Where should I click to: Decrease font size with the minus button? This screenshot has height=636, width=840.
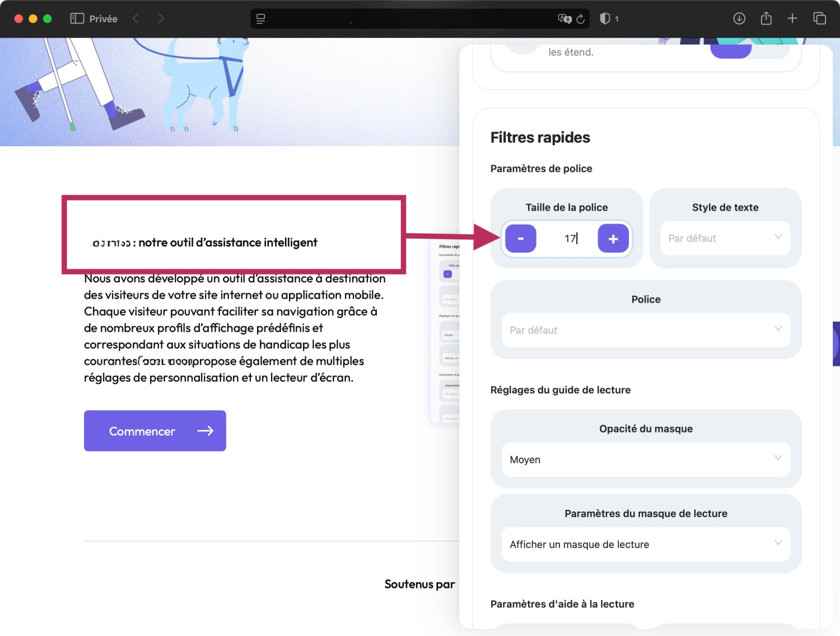click(521, 239)
